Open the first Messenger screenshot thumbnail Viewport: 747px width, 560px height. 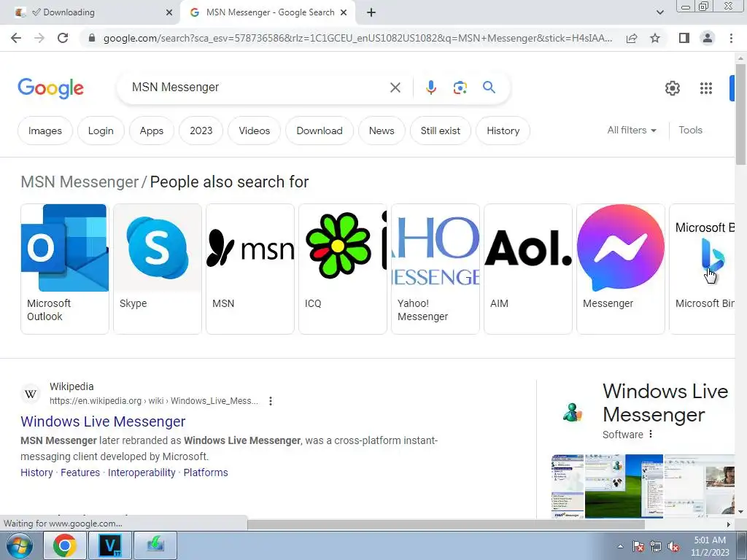click(x=568, y=486)
